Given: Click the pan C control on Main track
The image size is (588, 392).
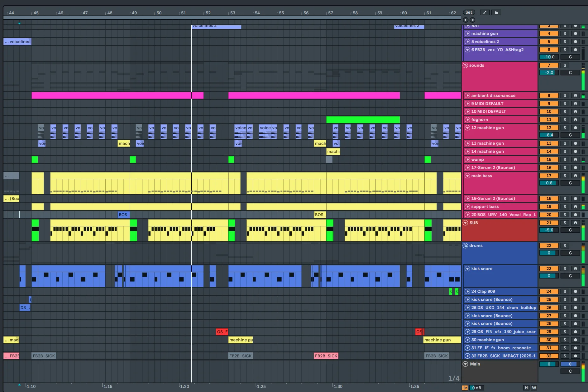Looking at the screenshot, I should tap(570, 371).
